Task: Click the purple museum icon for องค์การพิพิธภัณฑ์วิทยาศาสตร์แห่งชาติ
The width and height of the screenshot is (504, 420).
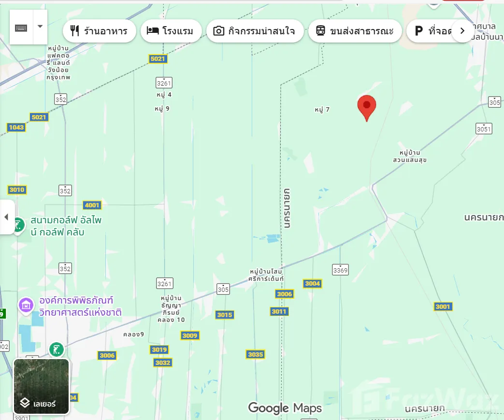Action: click(x=26, y=304)
